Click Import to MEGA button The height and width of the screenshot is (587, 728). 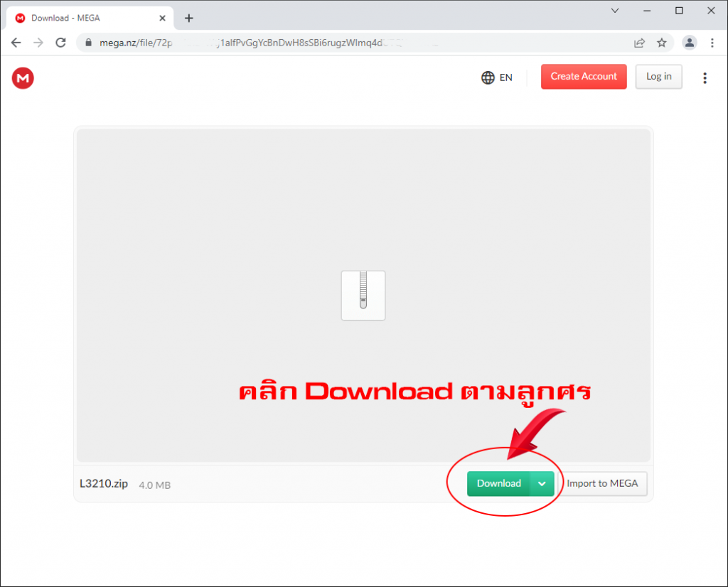click(x=602, y=483)
